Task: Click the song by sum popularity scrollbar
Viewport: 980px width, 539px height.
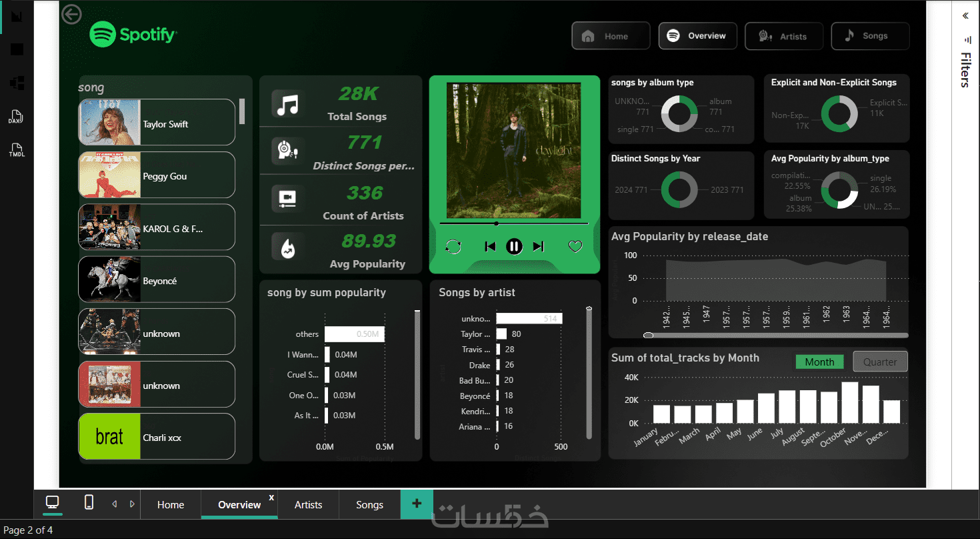Action: point(417,375)
